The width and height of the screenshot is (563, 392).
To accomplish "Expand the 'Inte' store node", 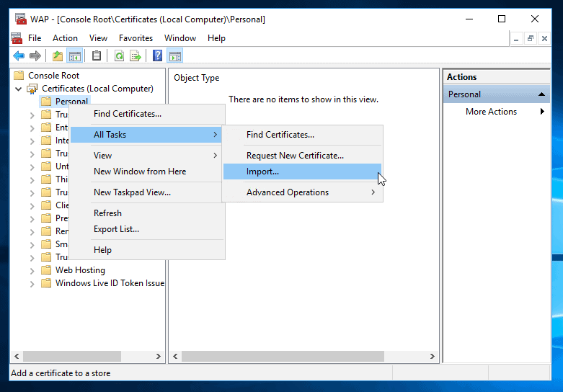I will (32, 141).
